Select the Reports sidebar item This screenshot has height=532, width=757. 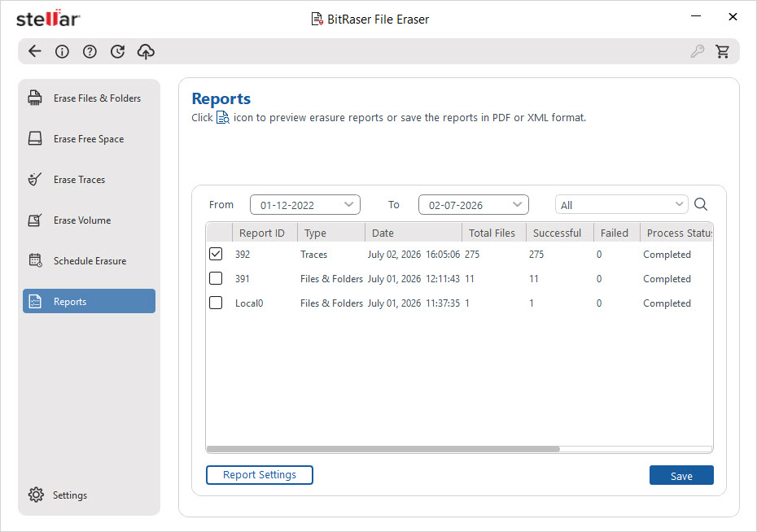[89, 301]
